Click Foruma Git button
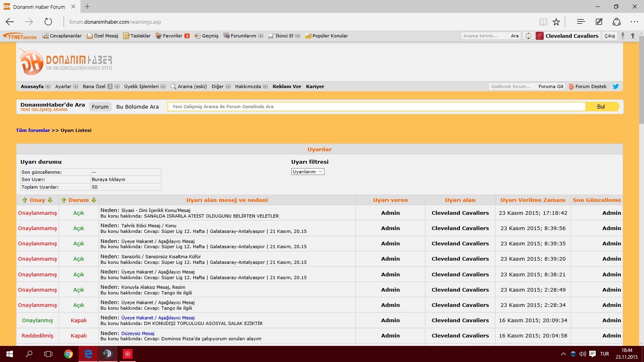The height and width of the screenshot is (362, 644). click(551, 86)
